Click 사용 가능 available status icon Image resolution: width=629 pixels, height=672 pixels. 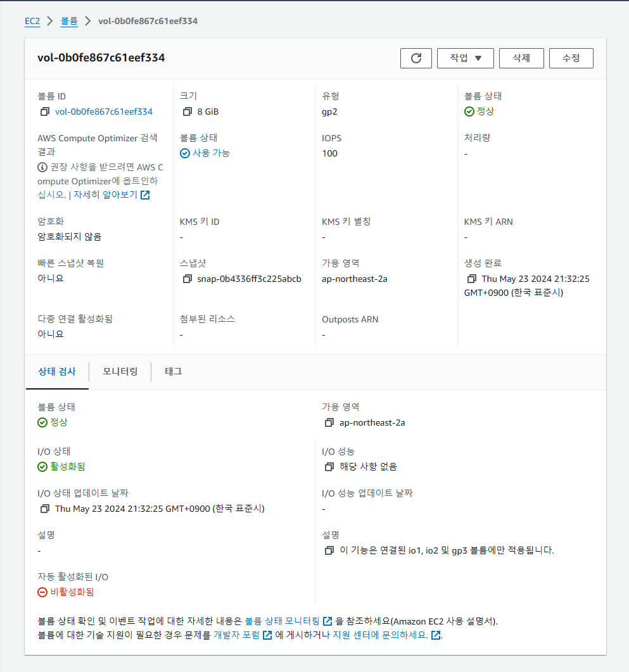click(x=185, y=153)
